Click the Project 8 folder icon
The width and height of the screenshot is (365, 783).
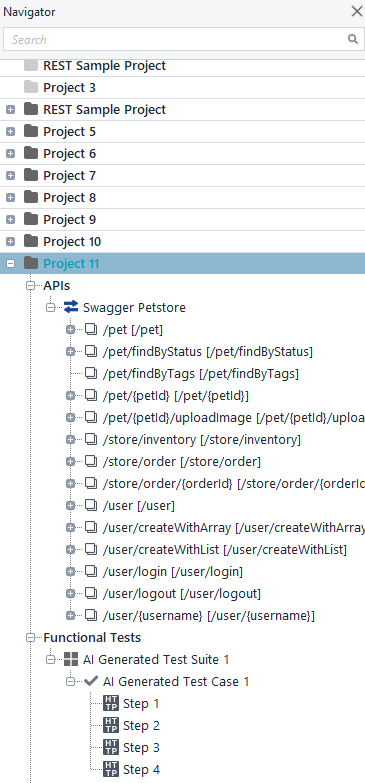(x=31, y=197)
